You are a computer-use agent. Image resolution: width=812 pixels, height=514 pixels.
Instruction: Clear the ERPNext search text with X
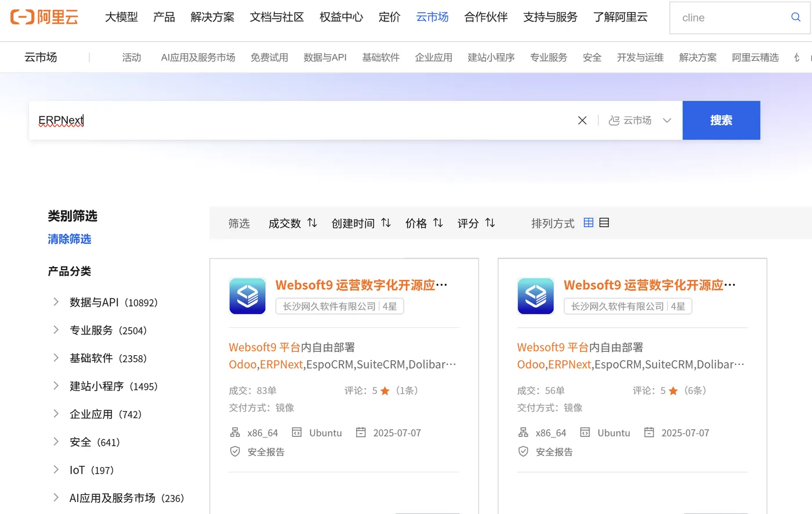(x=582, y=120)
